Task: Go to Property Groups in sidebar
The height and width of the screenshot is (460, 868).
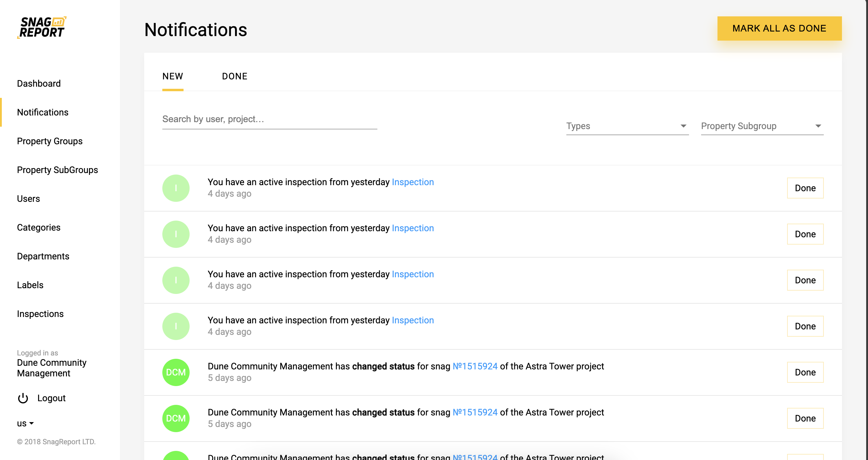Action: pyautogui.click(x=50, y=141)
